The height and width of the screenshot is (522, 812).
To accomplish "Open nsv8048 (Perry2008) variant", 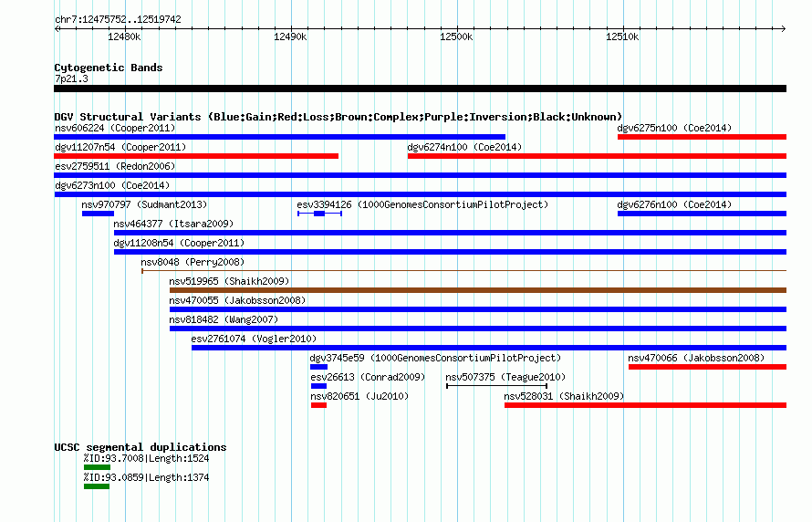I will pos(193,262).
